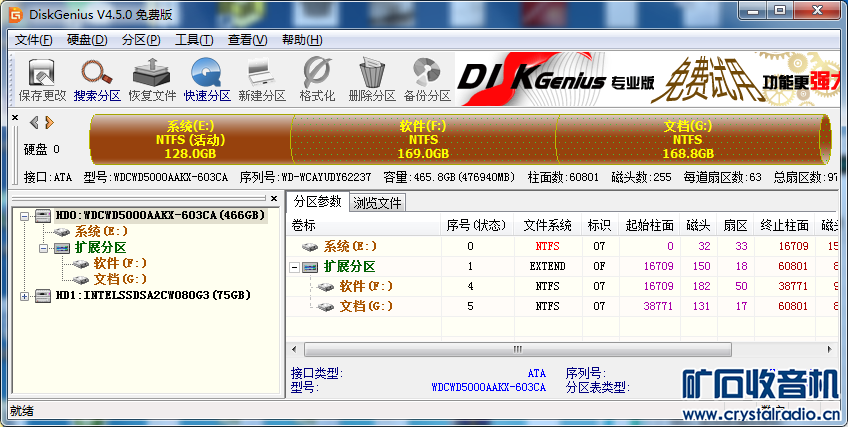Click the blue WDCWD5000AAKX-603CA model value

488,388
